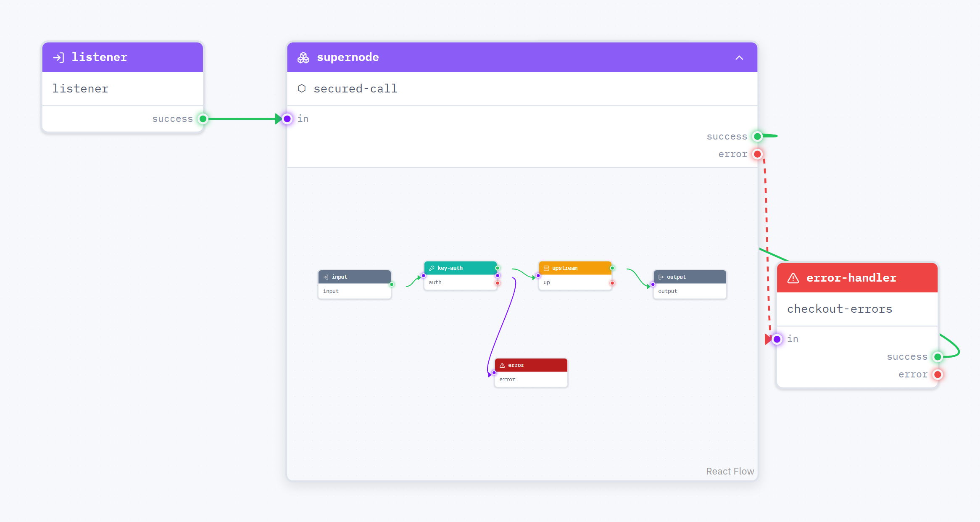Select the checkout-errors node label
Screen dimensions: 980x522
tap(839, 309)
